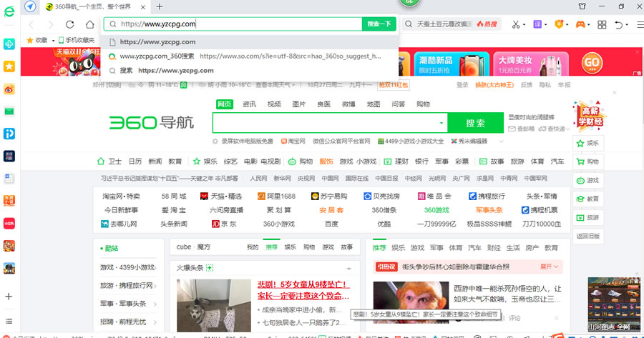Click the GO button on banner

coord(592,63)
